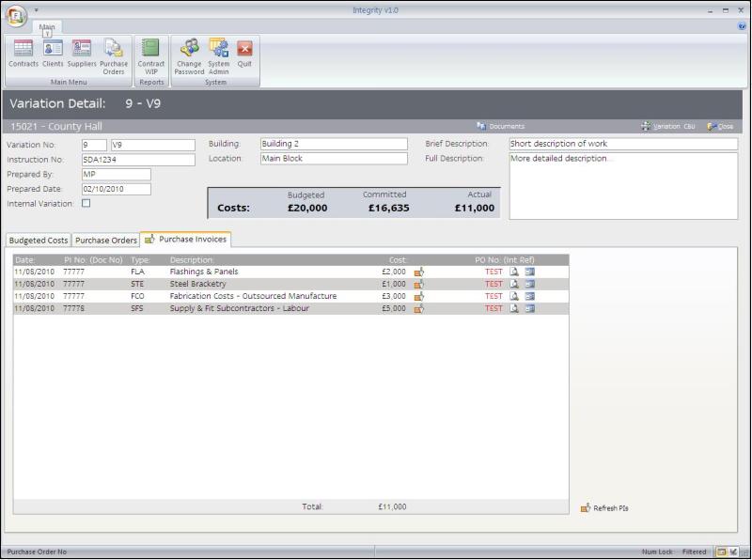The image size is (752, 560).
Task: Preview the invoice for Flashings & Panels row
Action: (514, 272)
